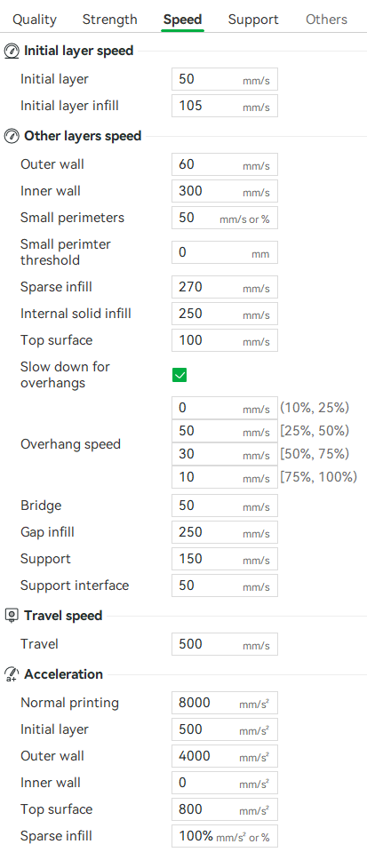This screenshot has width=367, height=868.
Task: Click the Travel speed section icon
Action: (11, 616)
